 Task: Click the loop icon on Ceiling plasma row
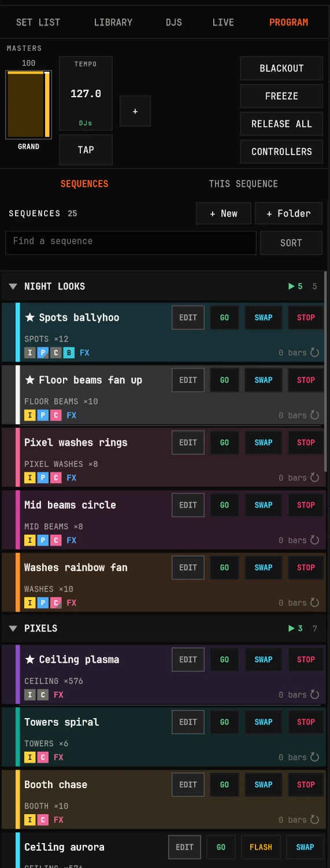pyautogui.click(x=315, y=694)
